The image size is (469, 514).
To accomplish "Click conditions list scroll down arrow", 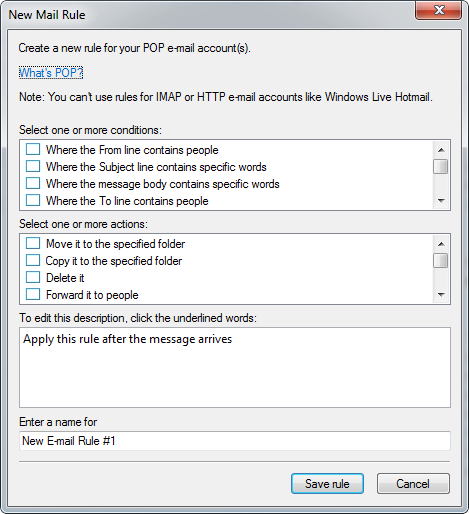I will click(441, 201).
